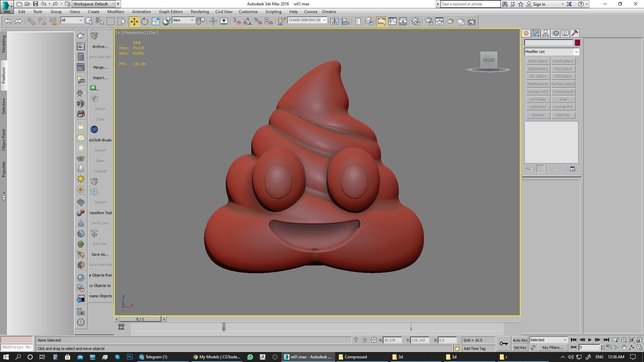This screenshot has height=362, width=644.
Task: Open the Rendering menu
Action: point(200,11)
